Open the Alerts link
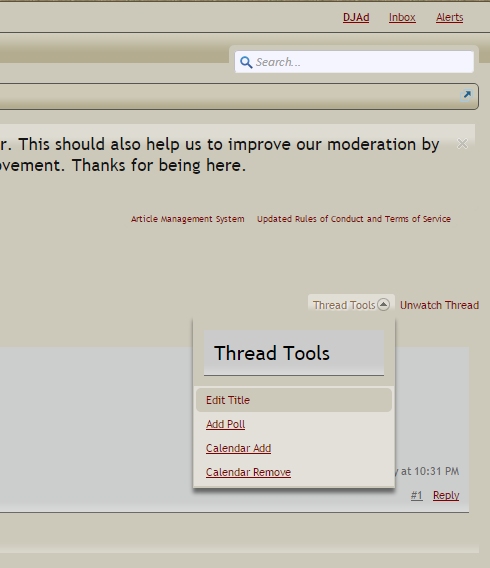The width and height of the screenshot is (490, 568). (449, 17)
